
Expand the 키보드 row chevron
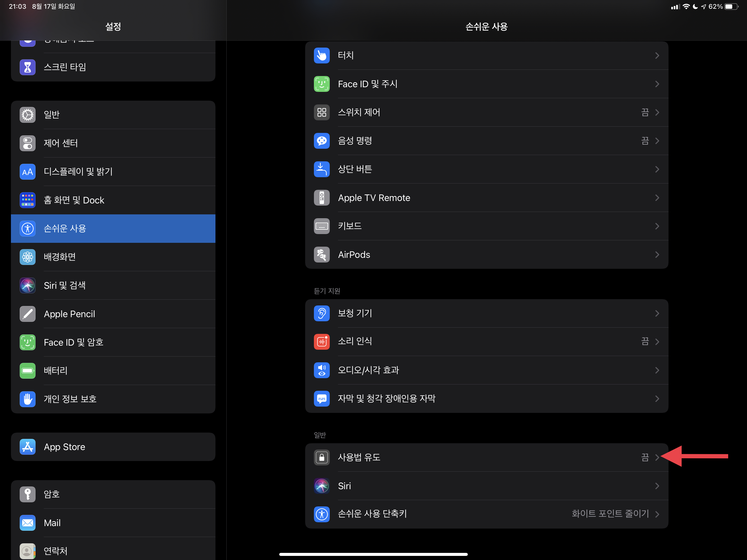pos(657,226)
